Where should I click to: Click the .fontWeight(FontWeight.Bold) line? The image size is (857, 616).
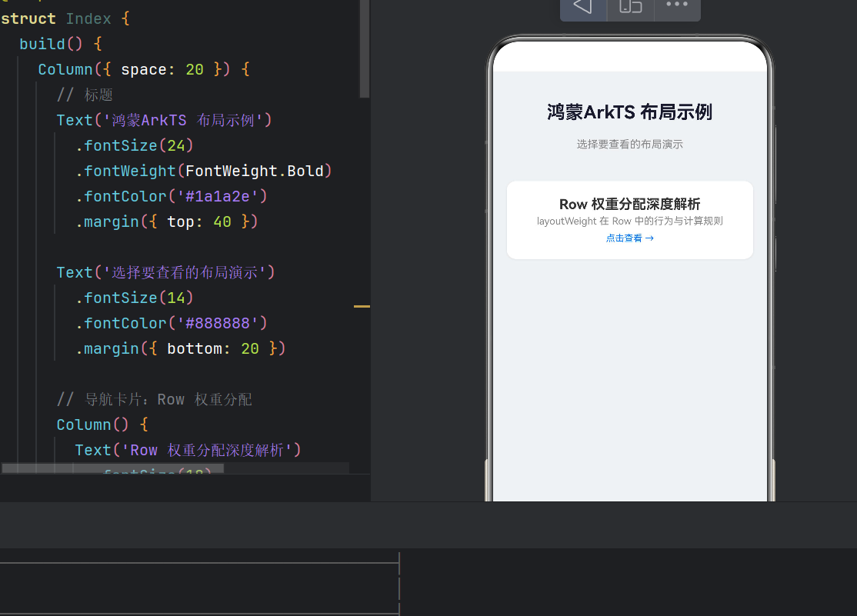click(204, 171)
